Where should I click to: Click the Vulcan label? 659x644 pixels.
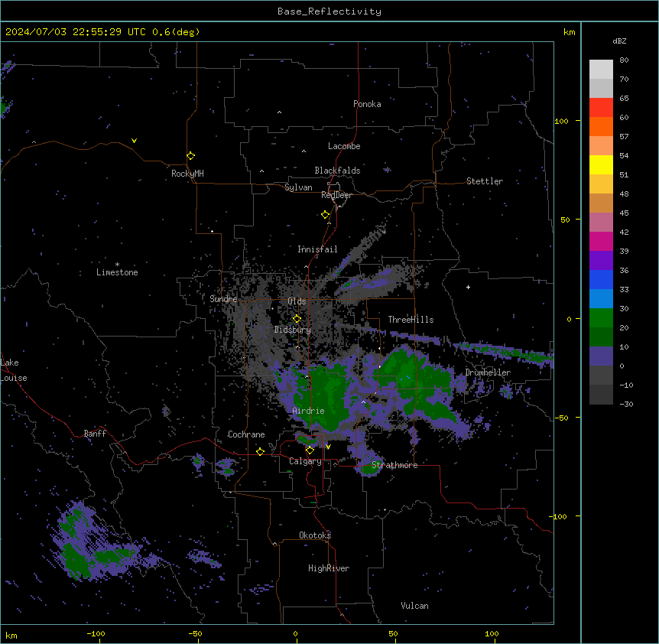415,606
